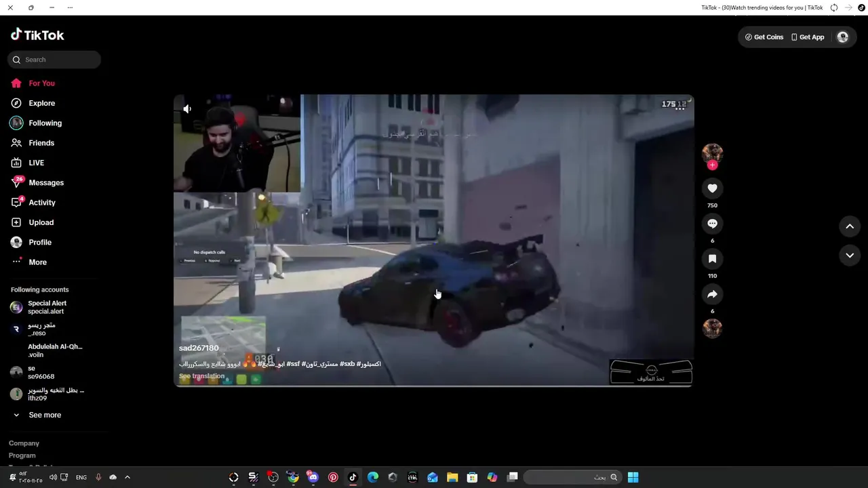Open Microsoft Edge from the taskbar
The width and height of the screenshot is (868, 488).
click(x=372, y=477)
